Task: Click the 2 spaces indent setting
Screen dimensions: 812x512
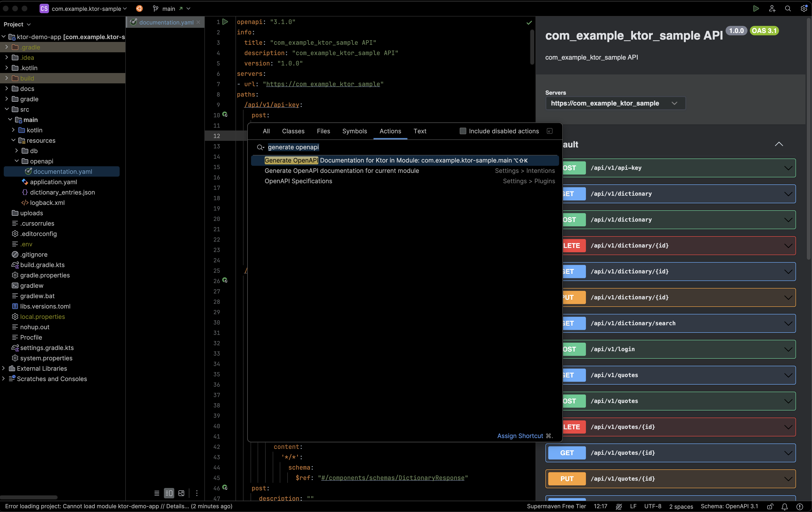Action: [681, 506]
